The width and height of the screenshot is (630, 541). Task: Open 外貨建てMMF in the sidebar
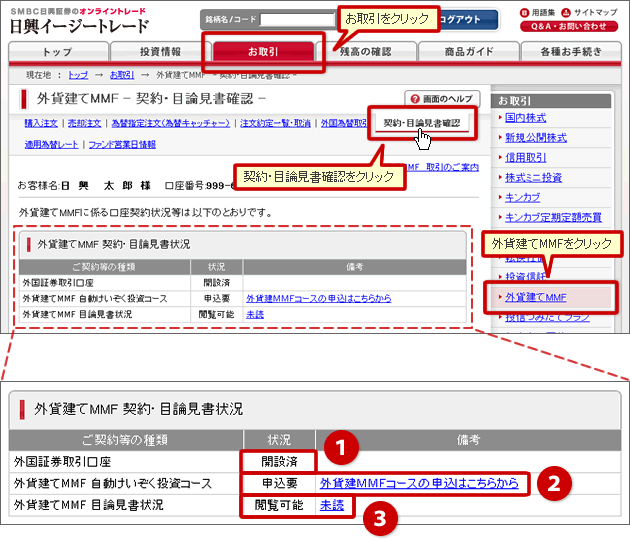point(536,297)
